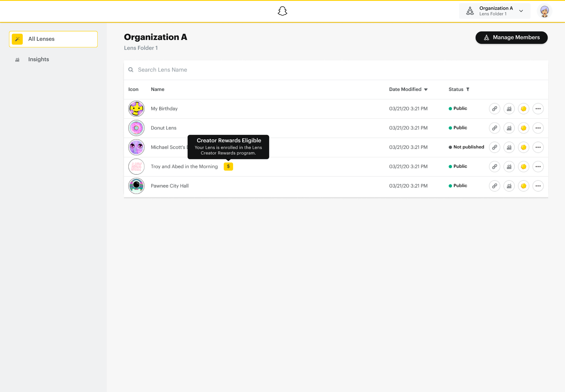Open more options for Donut Lens
565x392 pixels.
tap(538, 128)
